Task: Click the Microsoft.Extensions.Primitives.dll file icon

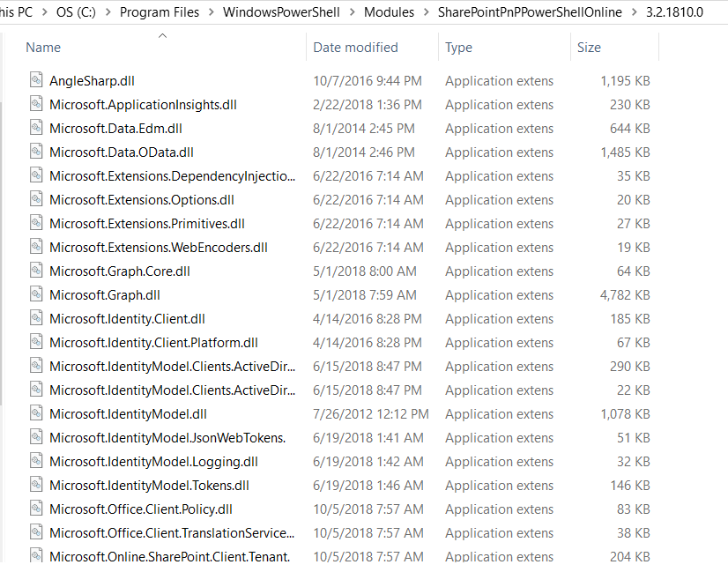Action: click(x=36, y=222)
